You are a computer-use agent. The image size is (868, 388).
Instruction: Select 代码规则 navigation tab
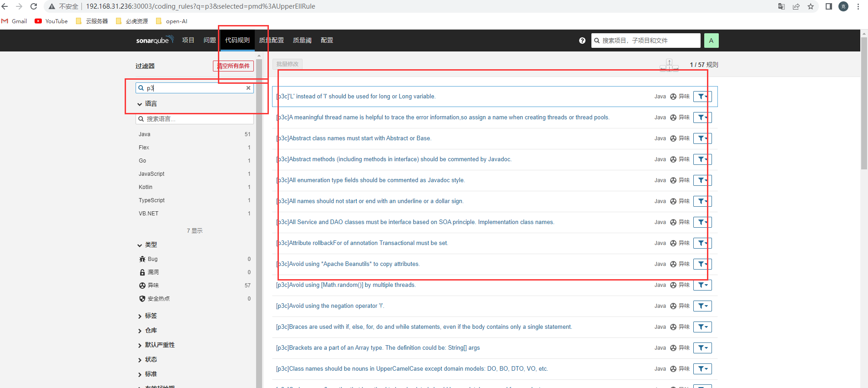[x=237, y=40]
